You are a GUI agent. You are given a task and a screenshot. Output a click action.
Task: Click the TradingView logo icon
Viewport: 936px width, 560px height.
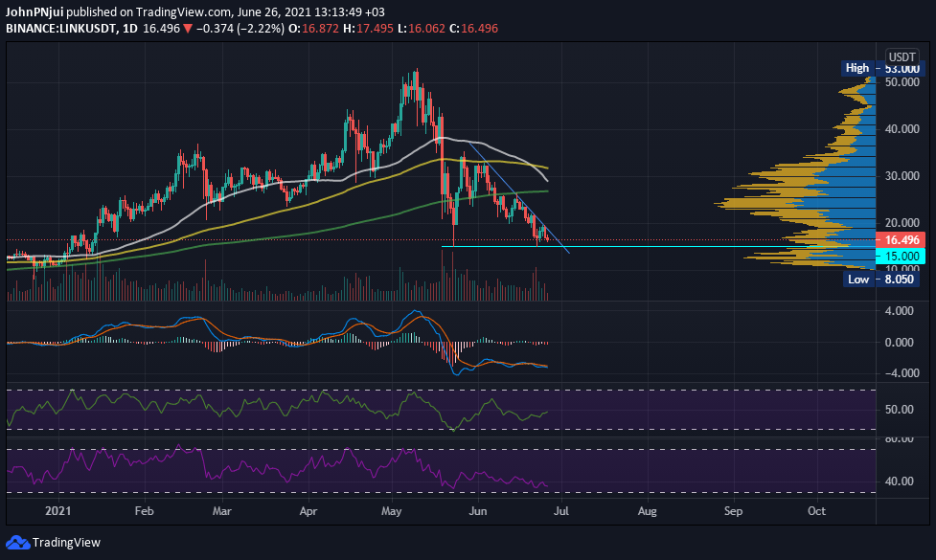point(17,542)
